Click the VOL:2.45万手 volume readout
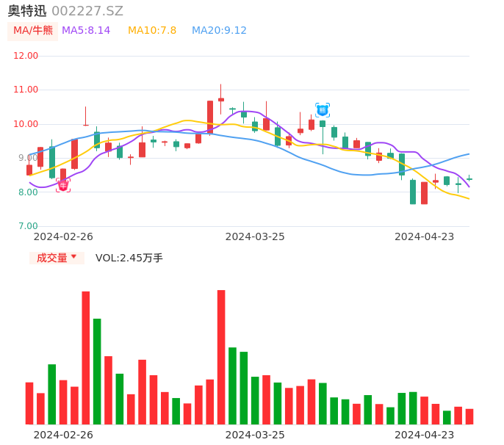Image resolution: width=504 pixels, height=445 pixels. pyautogui.click(x=129, y=258)
